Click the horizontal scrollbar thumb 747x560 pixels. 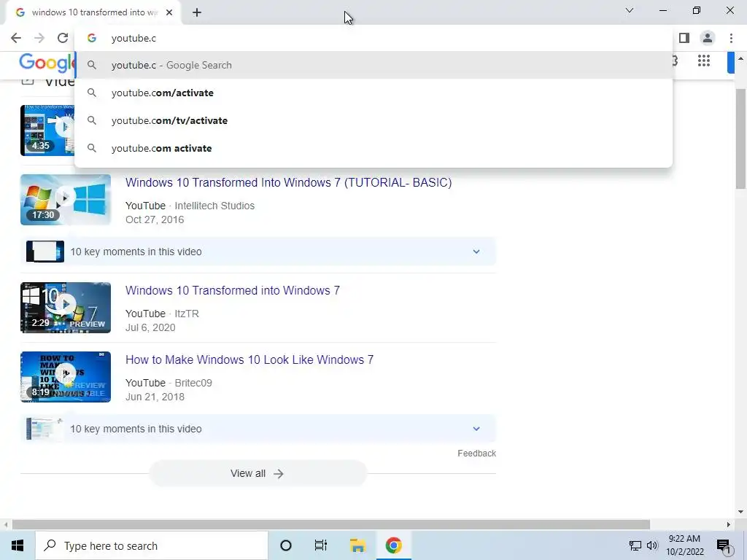pyautogui.click(x=331, y=524)
